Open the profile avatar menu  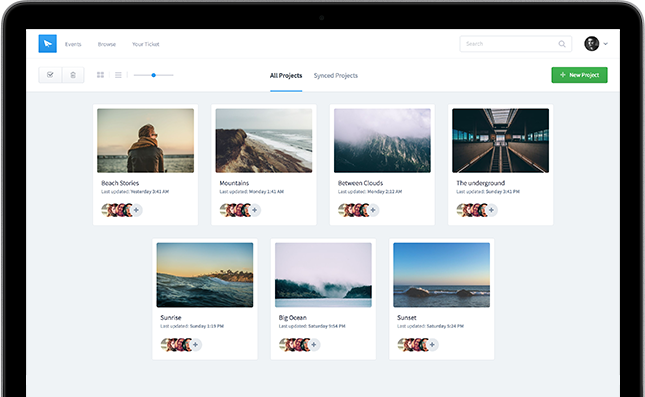click(592, 44)
